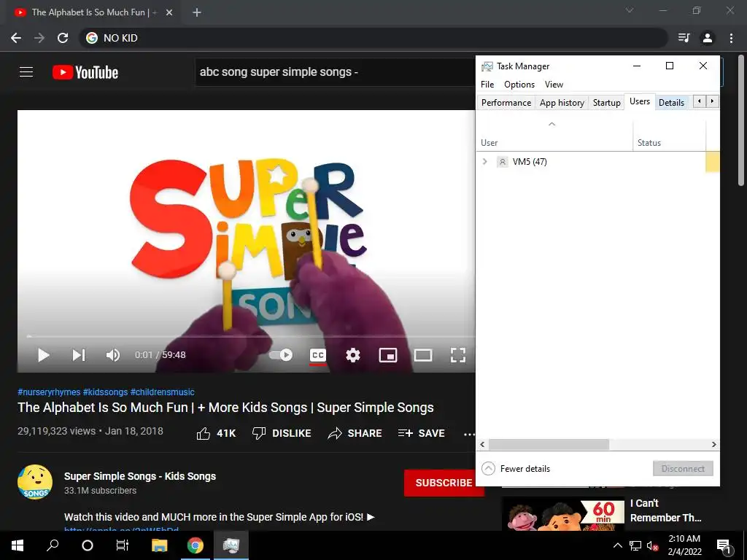Switch to the Details tab
The width and height of the screenshot is (747, 560).
671,102
